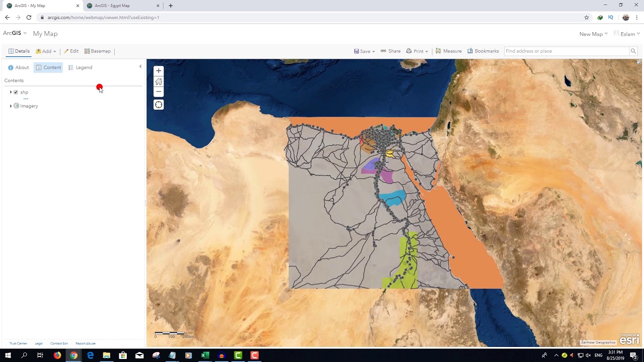
Task: Open the Add layer dropdown
Action: pos(46,51)
